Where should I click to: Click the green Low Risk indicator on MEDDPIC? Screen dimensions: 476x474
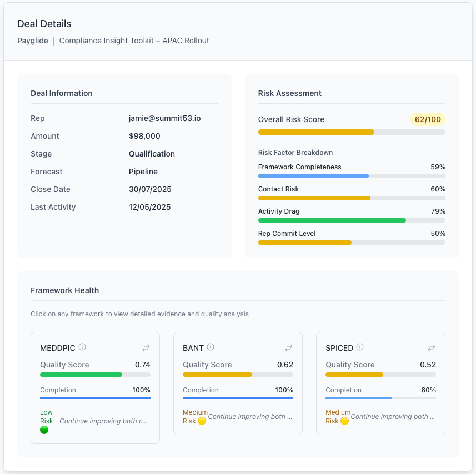point(44,430)
